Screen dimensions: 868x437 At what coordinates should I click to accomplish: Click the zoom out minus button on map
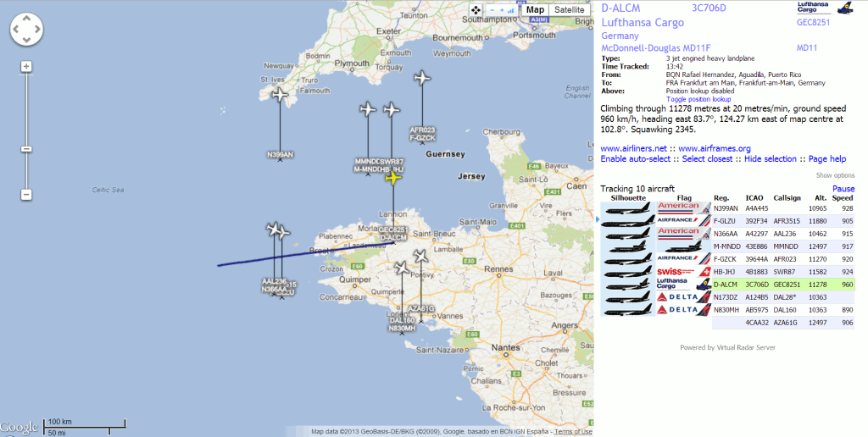[26, 195]
